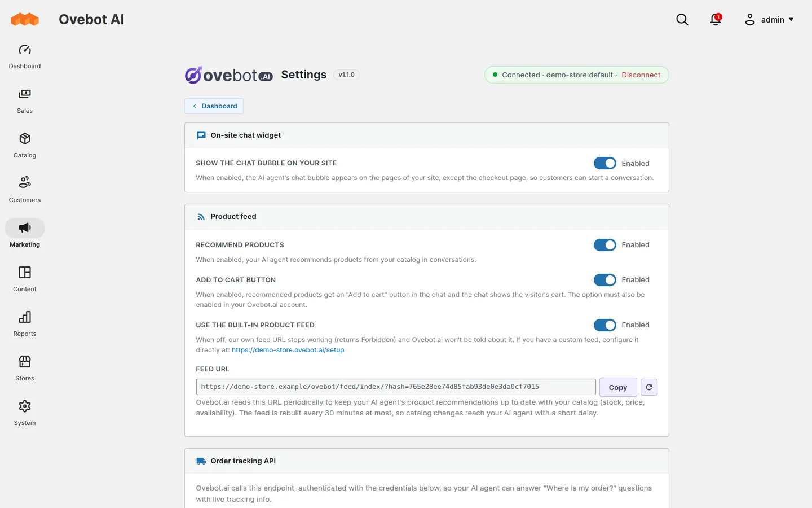Screen dimensions: 812x508
Task: Click the Disconnect link
Action: (x=641, y=75)
